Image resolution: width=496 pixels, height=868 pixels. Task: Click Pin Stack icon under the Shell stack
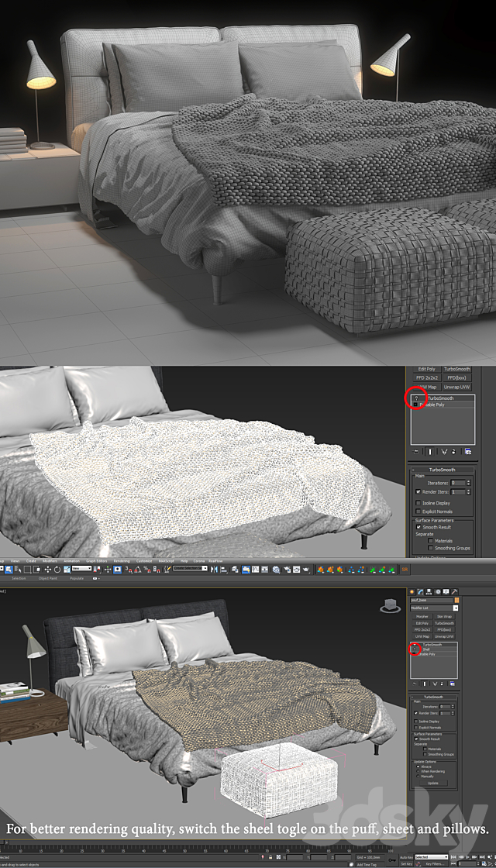(414, 684)
